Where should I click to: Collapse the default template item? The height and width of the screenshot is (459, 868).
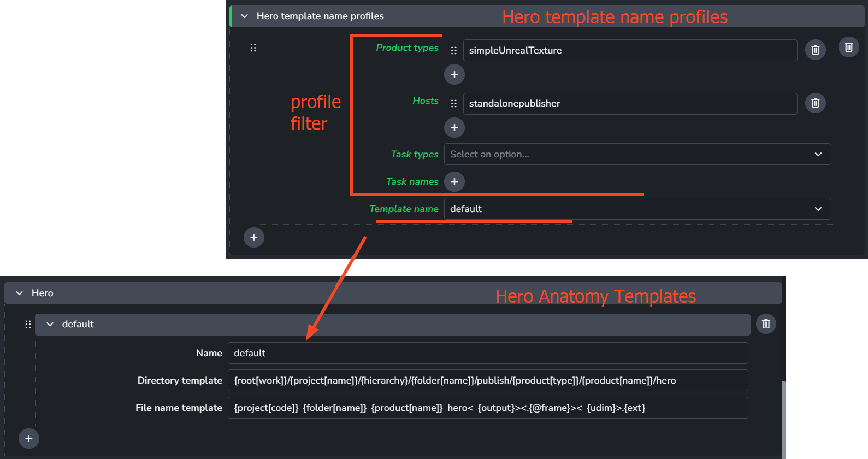coord(50,325)
